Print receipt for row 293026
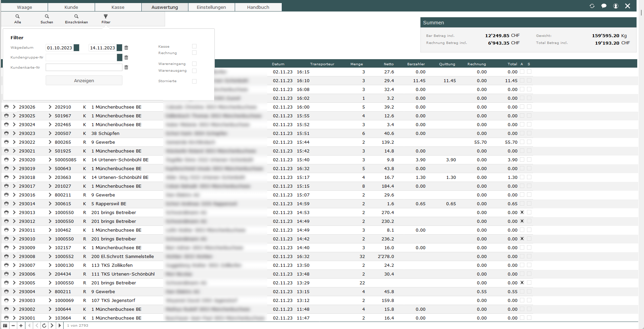This screenshot has width=644, height=329. (6, 107)
